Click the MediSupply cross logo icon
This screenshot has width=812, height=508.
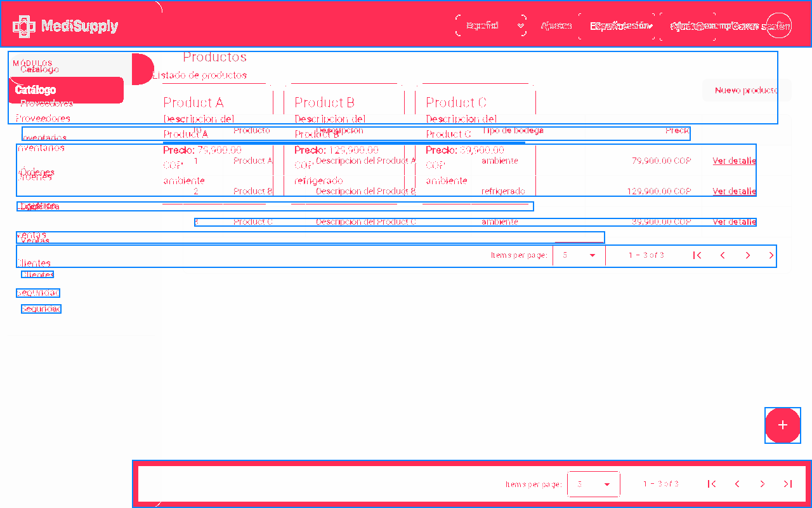coord(23,26)
